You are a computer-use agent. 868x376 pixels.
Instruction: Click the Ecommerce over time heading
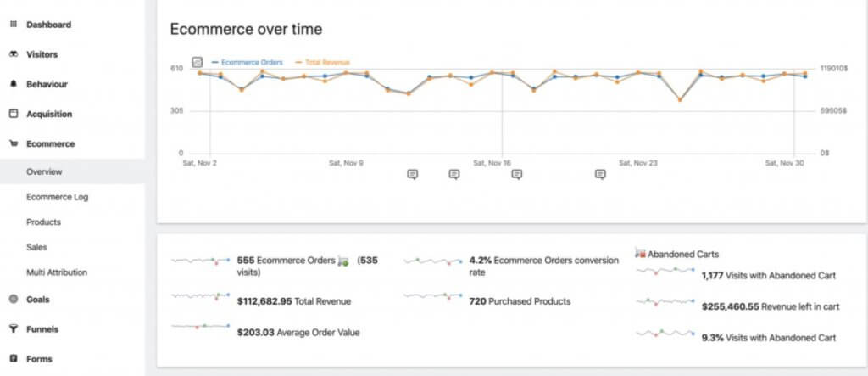pyautogui.click(x=246, y=30)
